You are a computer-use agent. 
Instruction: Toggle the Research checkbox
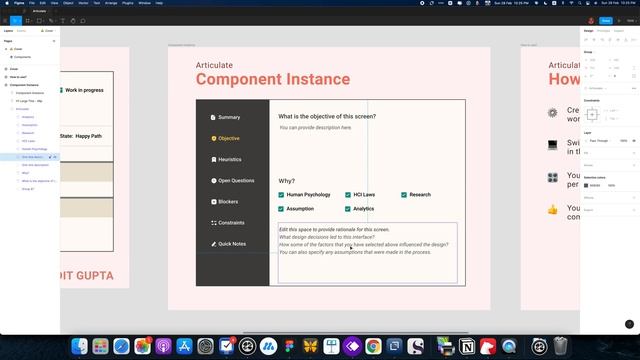tap(404, 195)
